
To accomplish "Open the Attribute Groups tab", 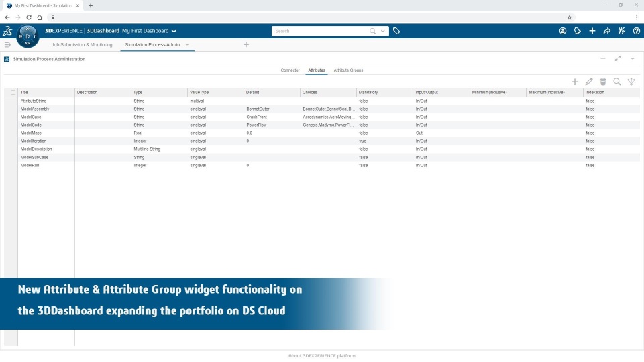I will (x=348, y=70).
